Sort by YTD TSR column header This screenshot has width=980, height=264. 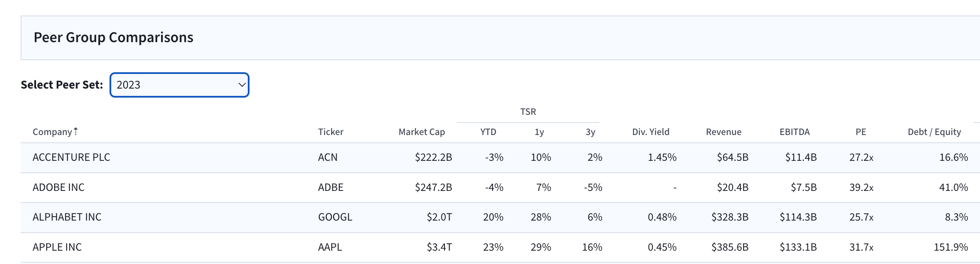click(x=488, y=132)
